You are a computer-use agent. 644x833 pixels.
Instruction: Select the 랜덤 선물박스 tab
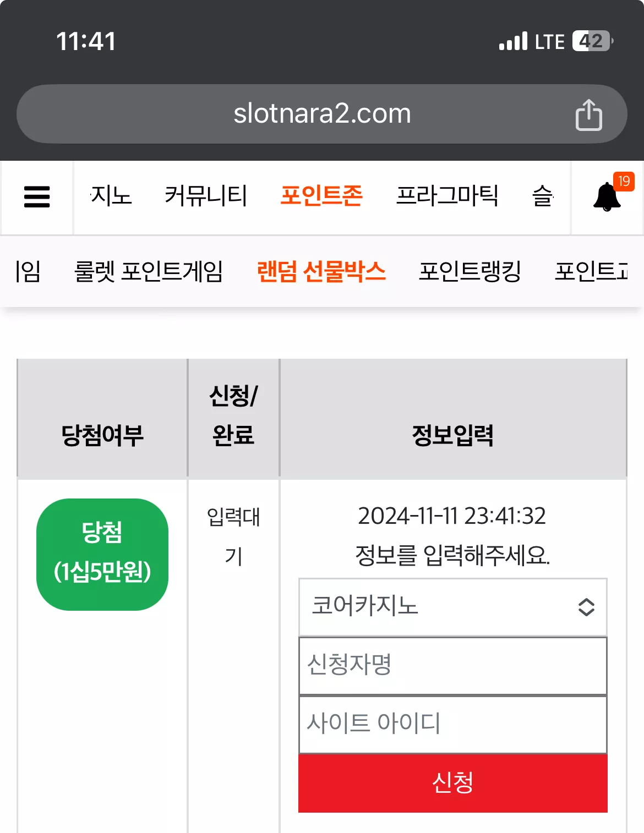click(x=321, y=271)
